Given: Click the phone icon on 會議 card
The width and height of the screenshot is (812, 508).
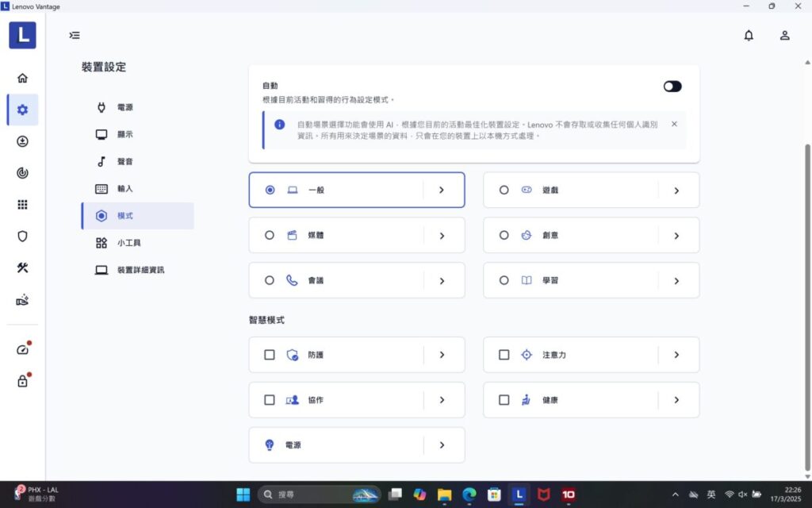Looking at the screenshot, I should (292, 280).
